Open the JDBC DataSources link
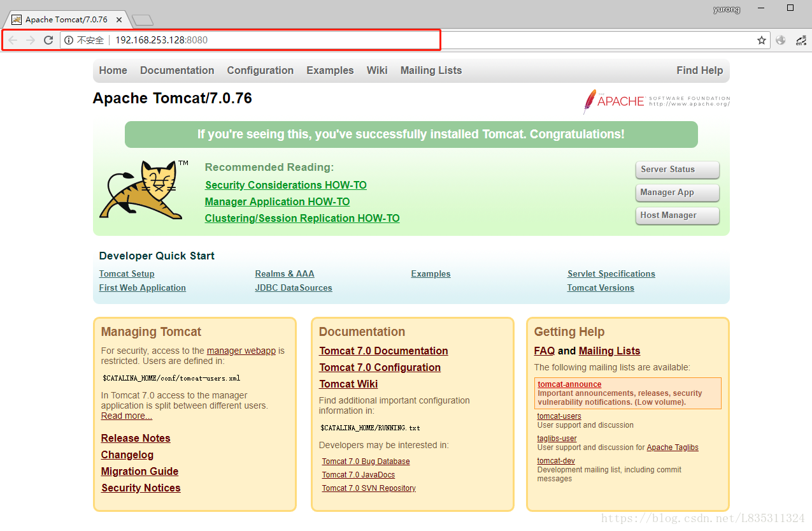Viewport: 812px width, 531px height. (x=294, y=287)
